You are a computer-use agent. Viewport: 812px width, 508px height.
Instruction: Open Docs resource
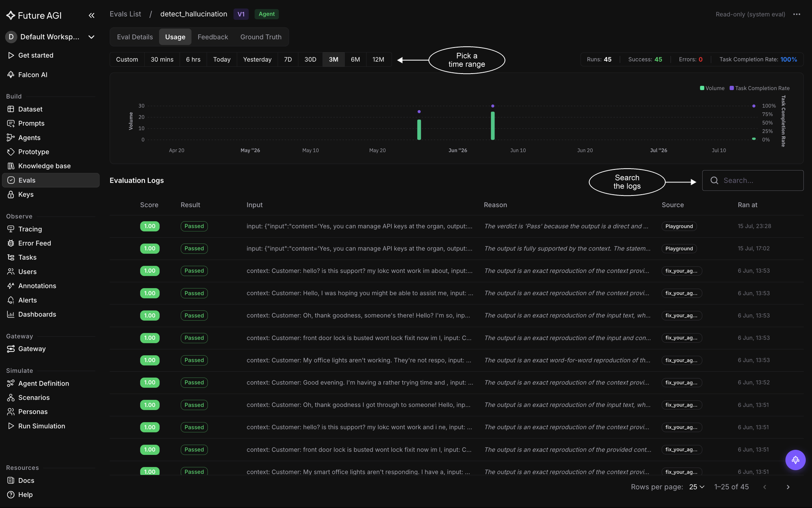pyautogui.click(x=51, y=480)
